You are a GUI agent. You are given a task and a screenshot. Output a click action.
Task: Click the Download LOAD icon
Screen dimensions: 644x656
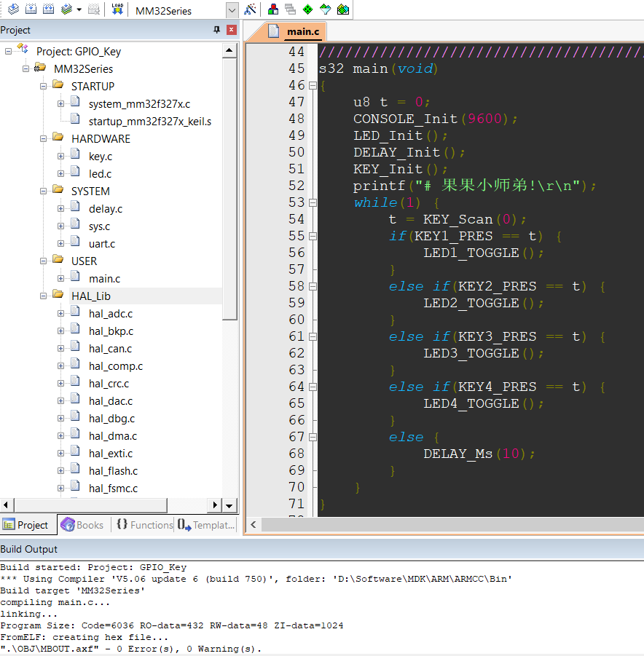pyautogui.click(x=117, y=9)
